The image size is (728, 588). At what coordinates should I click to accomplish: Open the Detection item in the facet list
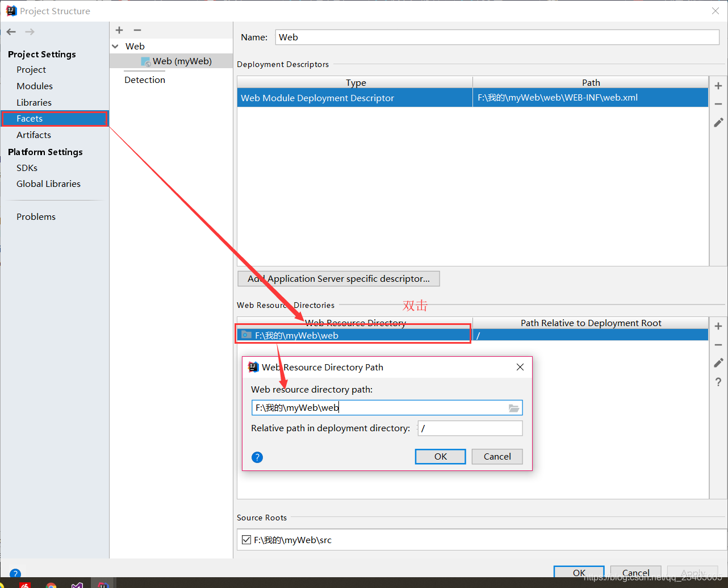coord(145,80)
